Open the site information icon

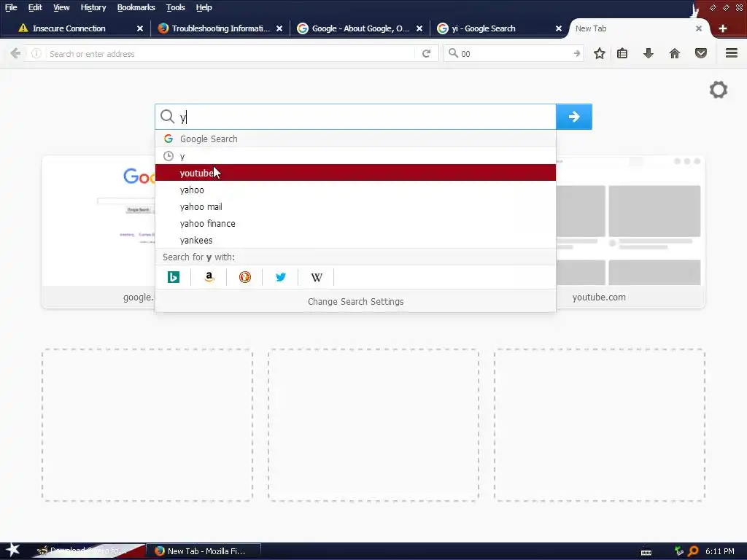click(36, 54)
